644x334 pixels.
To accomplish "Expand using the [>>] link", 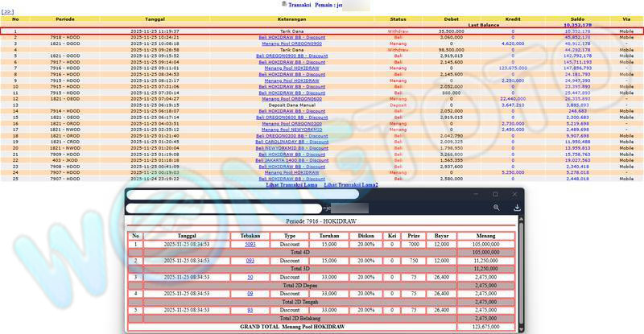I will 8,14.
